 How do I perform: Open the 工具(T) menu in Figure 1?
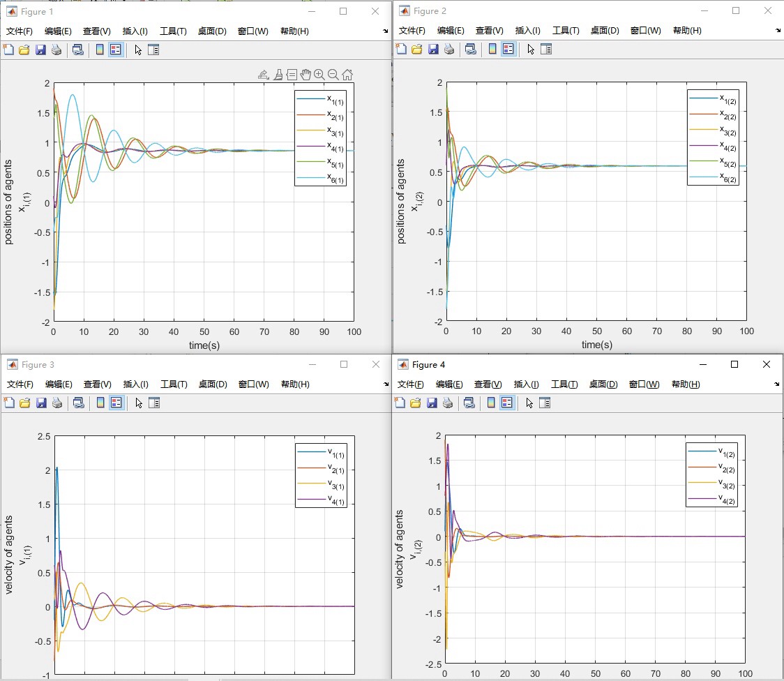click(x=174, y=31)
